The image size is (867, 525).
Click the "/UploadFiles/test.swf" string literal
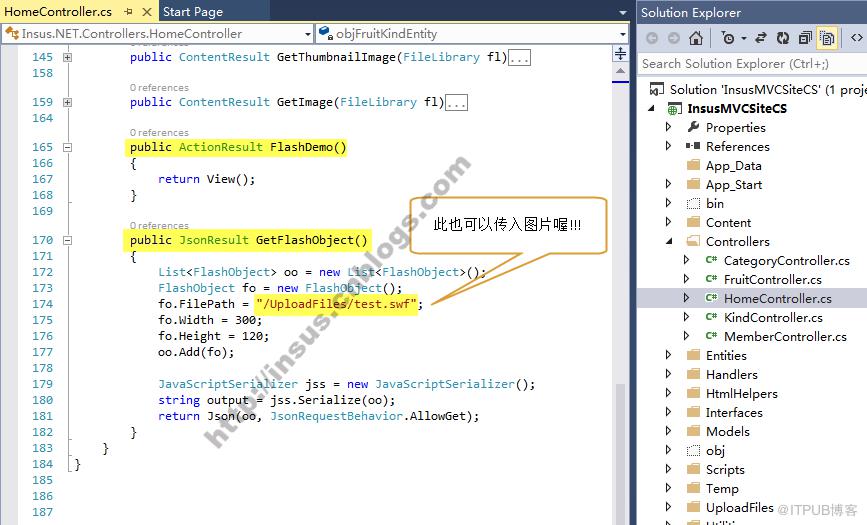point(336,304)
